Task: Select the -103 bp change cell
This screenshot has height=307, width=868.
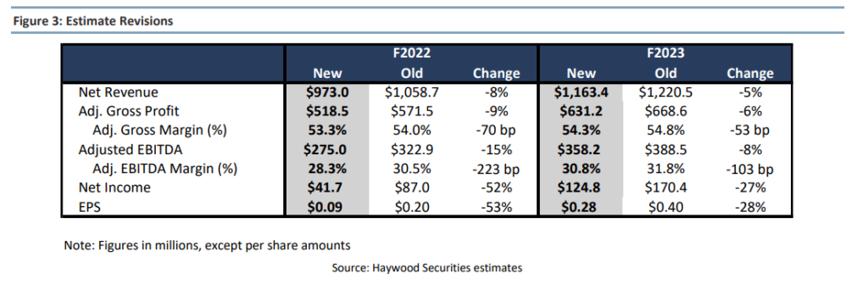Action: [749, 169]
